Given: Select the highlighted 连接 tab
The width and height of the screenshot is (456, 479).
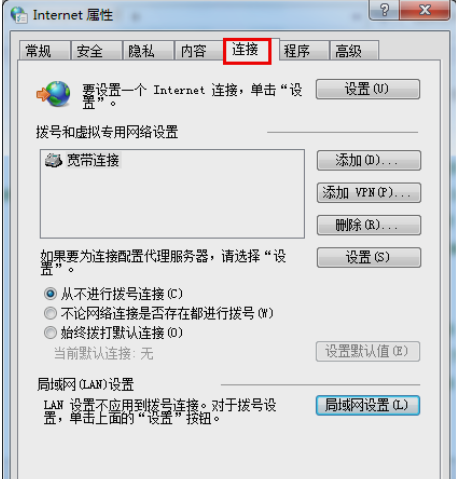Looking at the screenshot, I should tap(247, 51).
